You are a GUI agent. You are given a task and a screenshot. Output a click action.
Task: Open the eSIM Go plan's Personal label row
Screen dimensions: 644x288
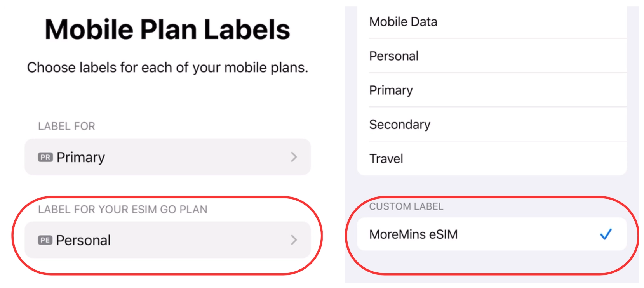[x=167, y=240]
